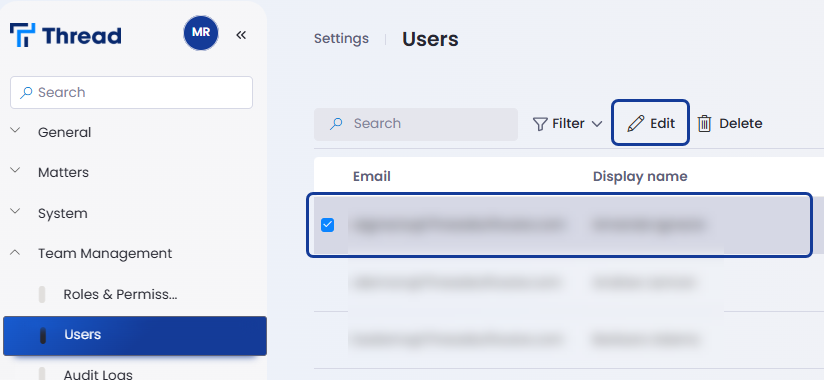
Task: Click the Thread logo icon
Action: 23,35
